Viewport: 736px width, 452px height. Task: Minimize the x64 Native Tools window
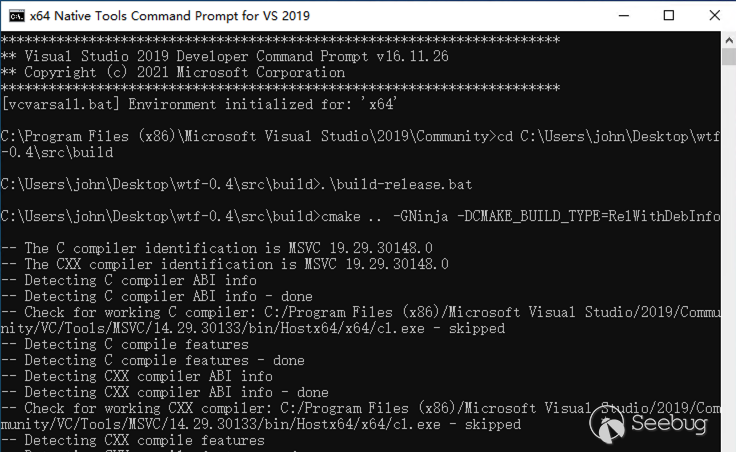624,15
